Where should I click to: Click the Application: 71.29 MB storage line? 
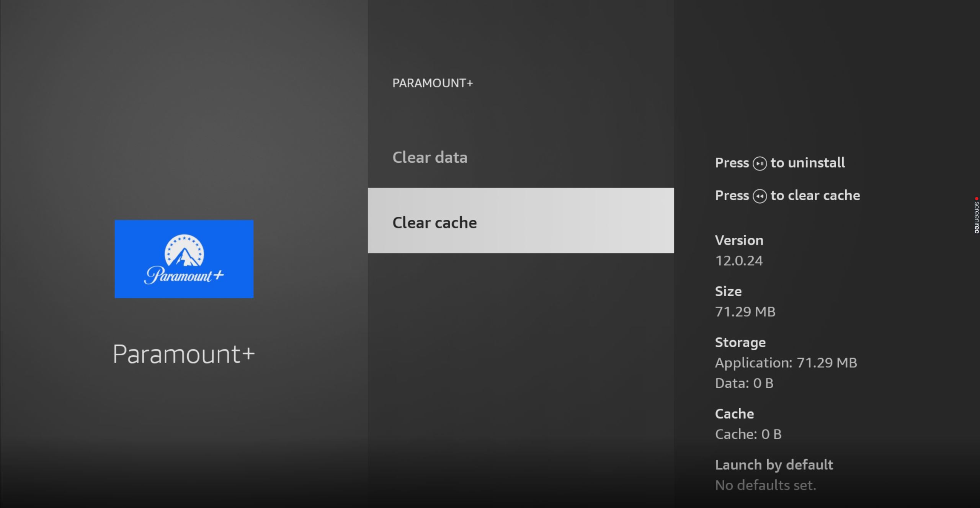(x=786, y=363)
